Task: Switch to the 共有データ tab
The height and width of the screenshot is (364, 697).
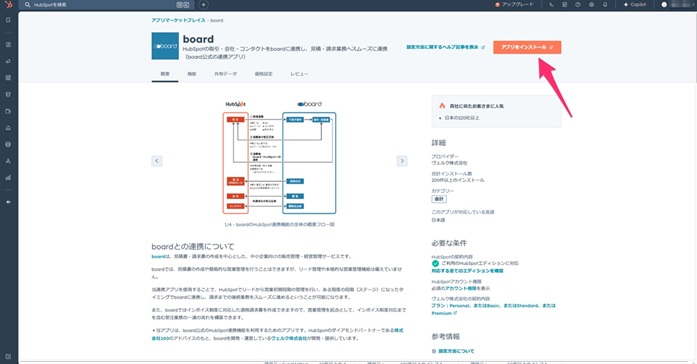Action: (225, 74)
